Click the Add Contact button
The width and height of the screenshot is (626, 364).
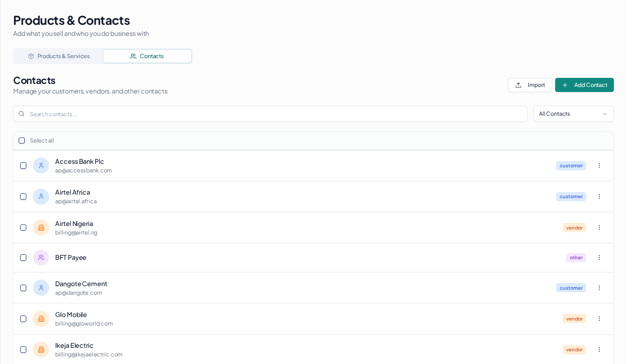pos(585,85)
